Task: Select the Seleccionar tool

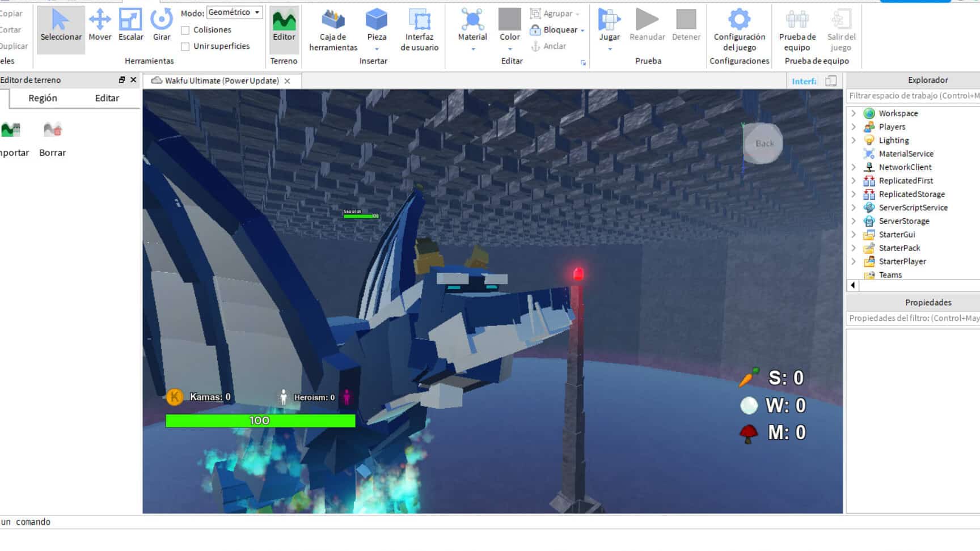Action: pyautogui.click(x=61, y=26)
